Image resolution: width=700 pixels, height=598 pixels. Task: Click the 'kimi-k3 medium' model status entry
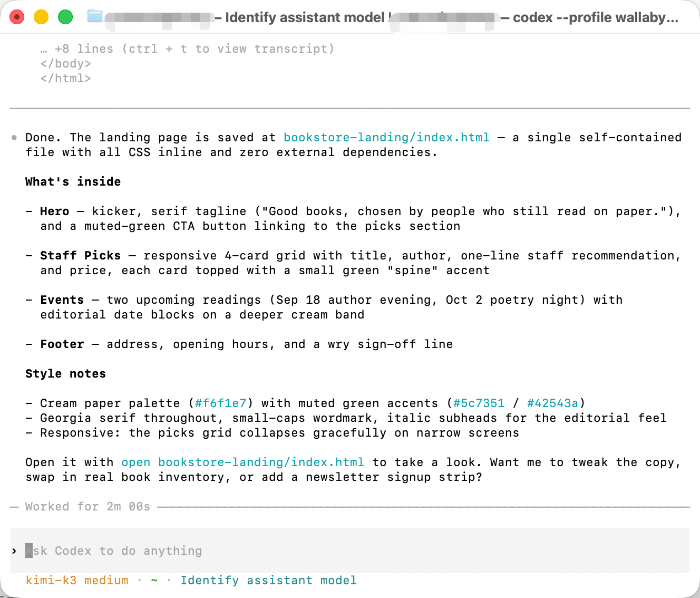77,581
